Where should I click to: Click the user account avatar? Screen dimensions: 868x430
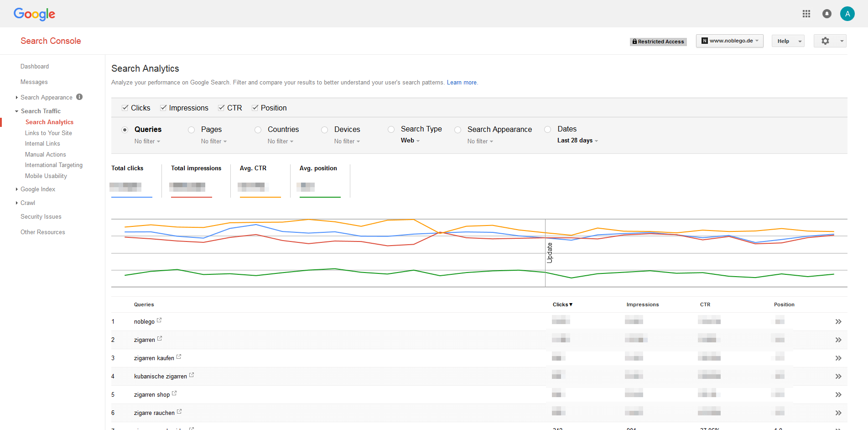point(847,14)
